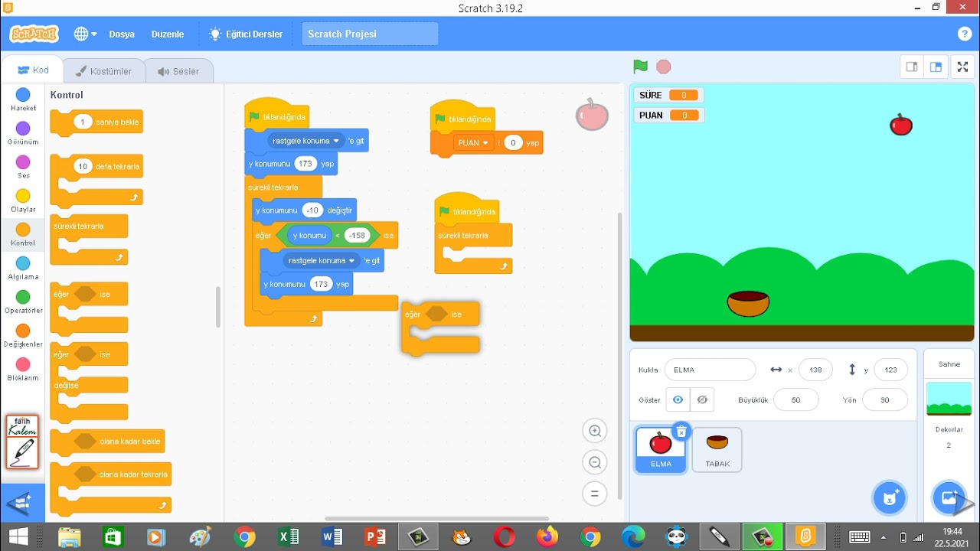
Task: Open the language globe menu
Action: pyautogui.click(x=85, y=34)
